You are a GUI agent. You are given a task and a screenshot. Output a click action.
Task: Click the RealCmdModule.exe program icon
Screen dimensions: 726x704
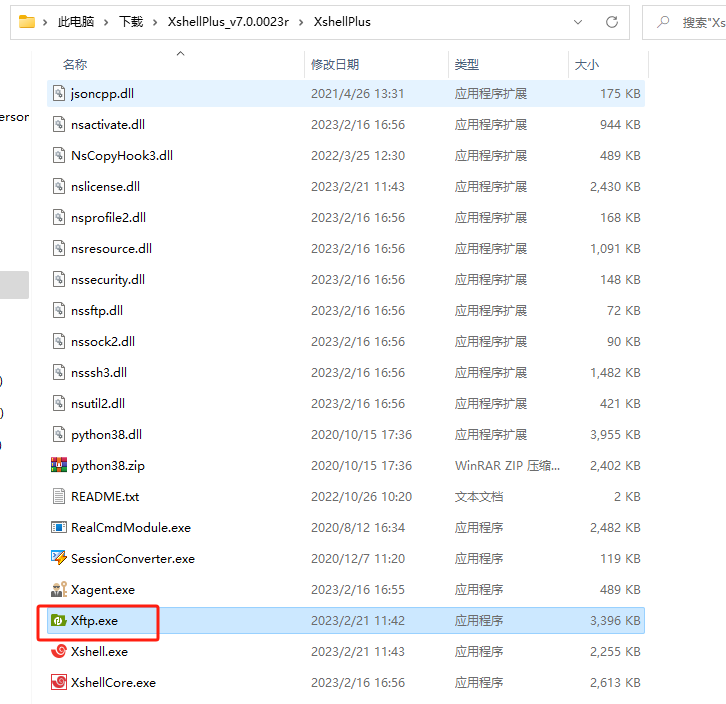coord(59,527)
